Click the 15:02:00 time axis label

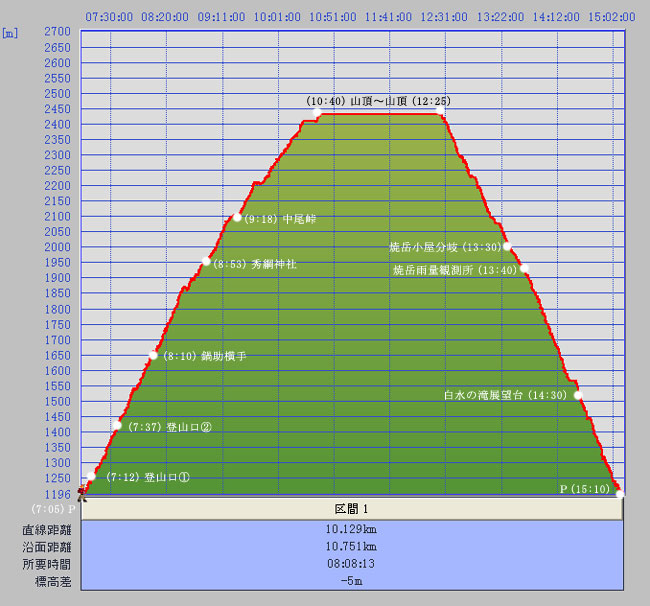tap(612, 17)
